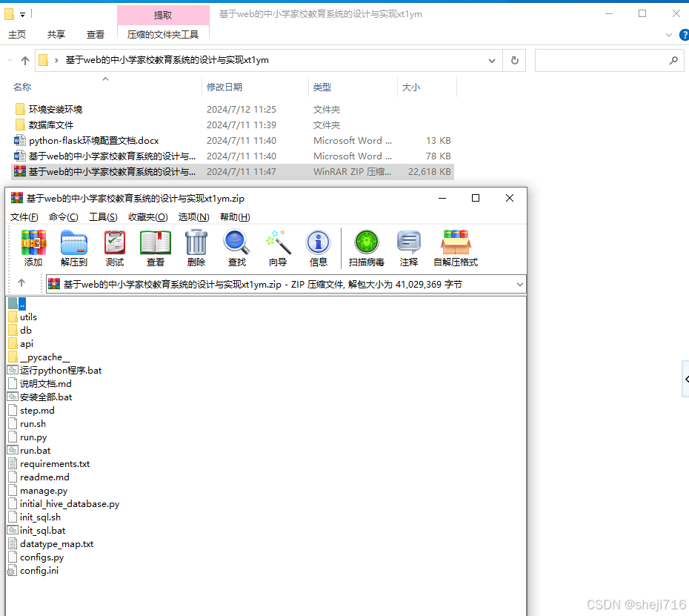
Task: Click the Comment (注释) icon
Action: [x=409, y=242]
